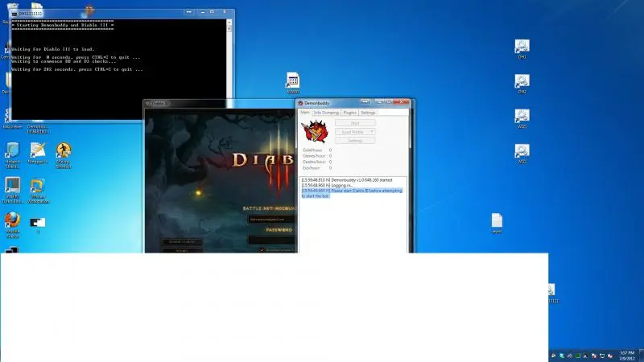Switch to the Plugins tab
This screenshot has width=644, height=362.
pos(349,113)
